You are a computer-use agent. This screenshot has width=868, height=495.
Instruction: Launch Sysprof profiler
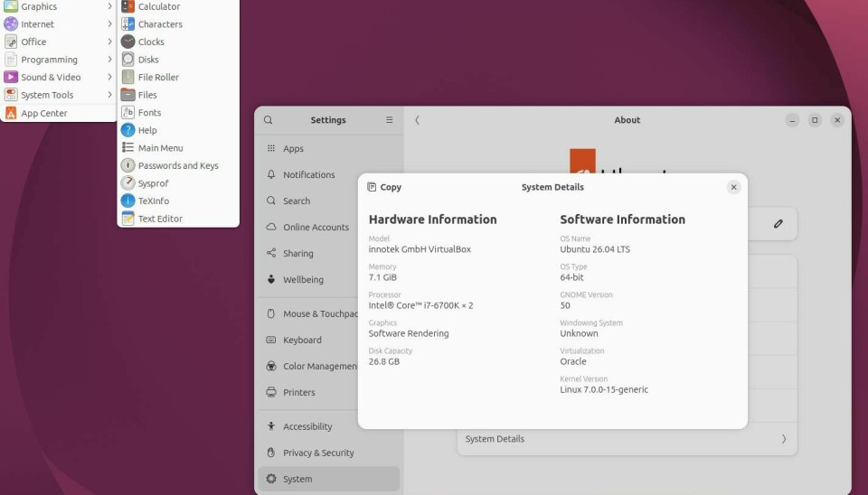coord(178,183)
